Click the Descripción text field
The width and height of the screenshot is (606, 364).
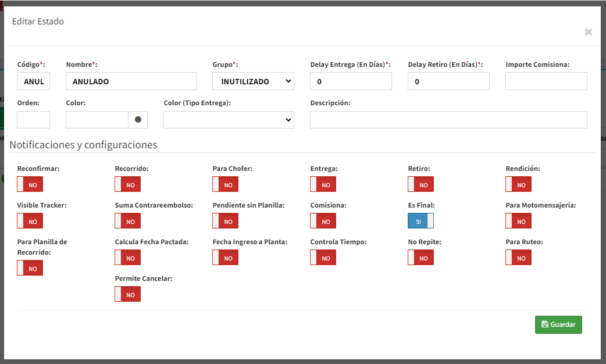448,120
